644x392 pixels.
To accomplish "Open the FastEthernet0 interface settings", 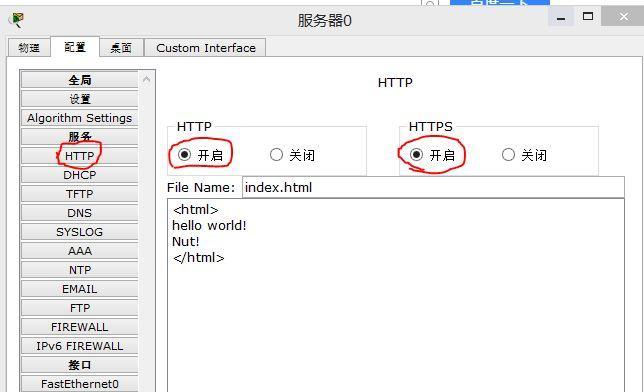I will (80, 384).
